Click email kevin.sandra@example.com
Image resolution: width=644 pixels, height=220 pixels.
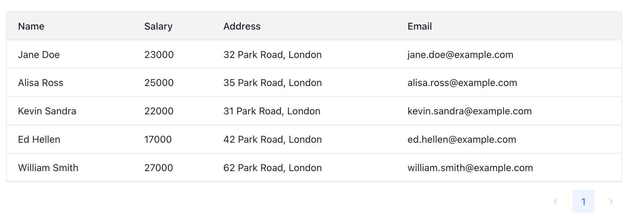[470, 111]
